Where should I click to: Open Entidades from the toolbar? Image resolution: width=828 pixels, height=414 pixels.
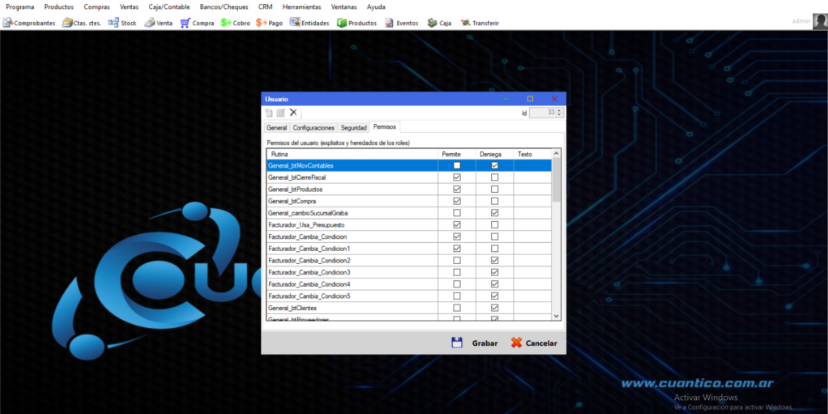pos(309,23)
